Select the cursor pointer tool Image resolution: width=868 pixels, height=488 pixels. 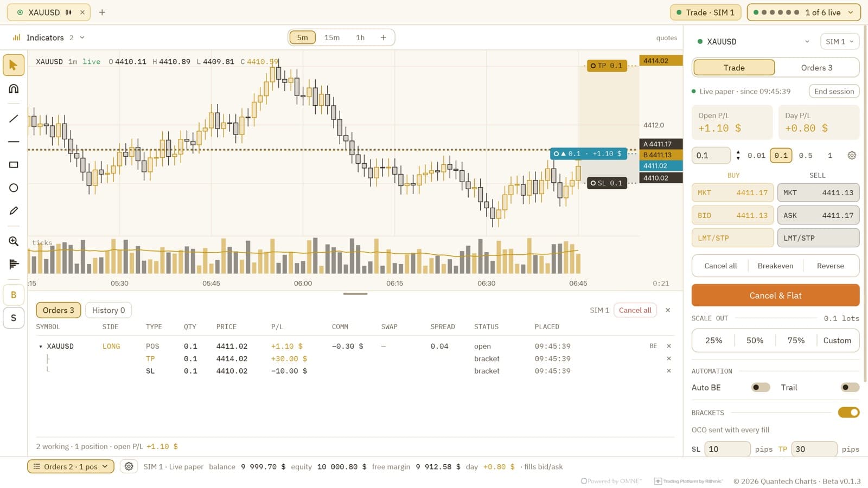point(14,65)
